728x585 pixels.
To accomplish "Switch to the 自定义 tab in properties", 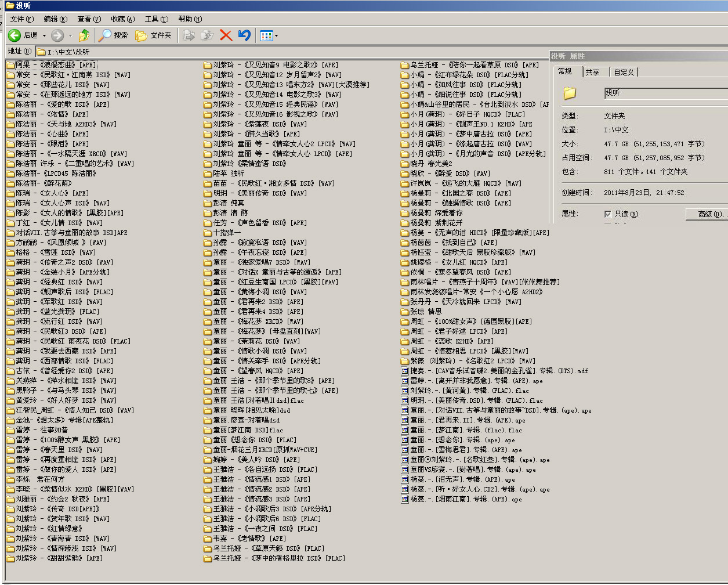I will click(624, 72).
